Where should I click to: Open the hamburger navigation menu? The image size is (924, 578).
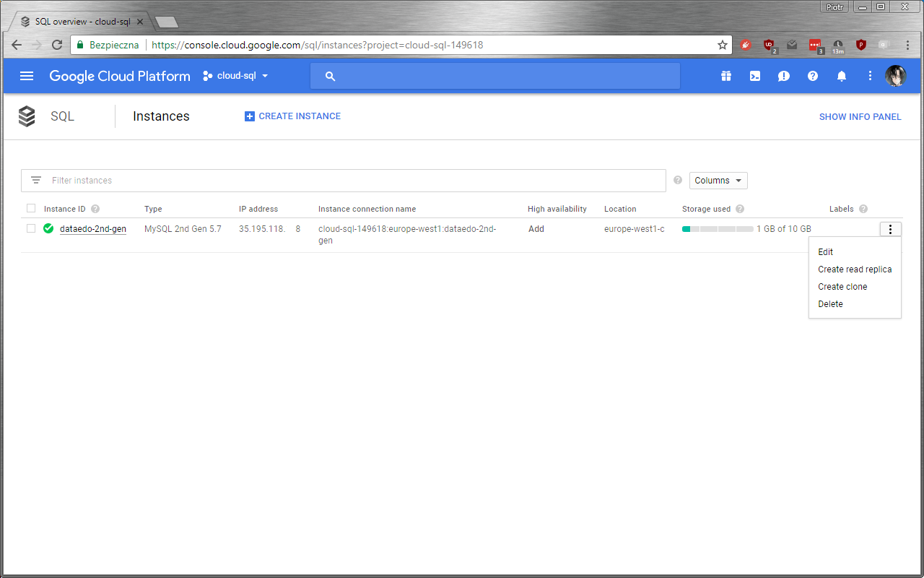pyautogui.click(x=27, y=76)
